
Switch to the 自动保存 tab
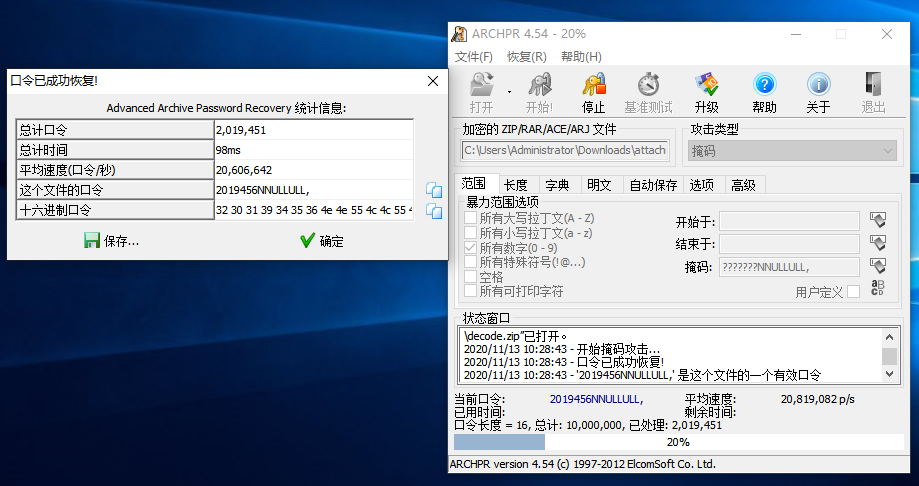point(653,185)
